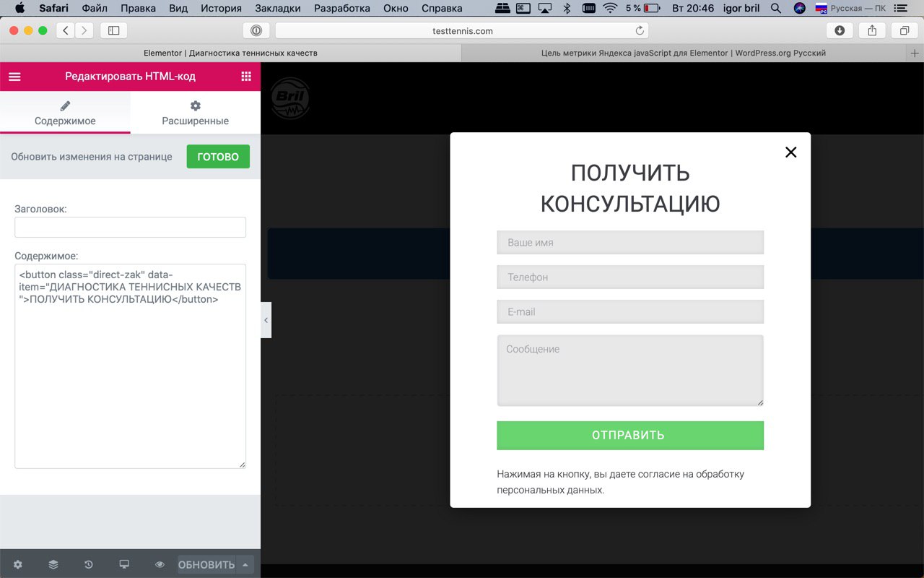
Task: Select the Elementor Диагностика теннисных качеств tab
Action: point(230,53)
